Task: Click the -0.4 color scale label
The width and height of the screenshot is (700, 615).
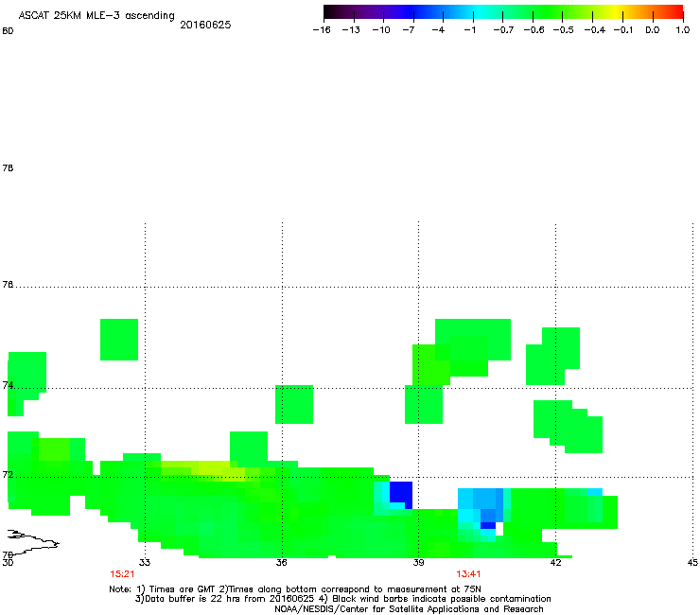Action: [x=595, y=30]
